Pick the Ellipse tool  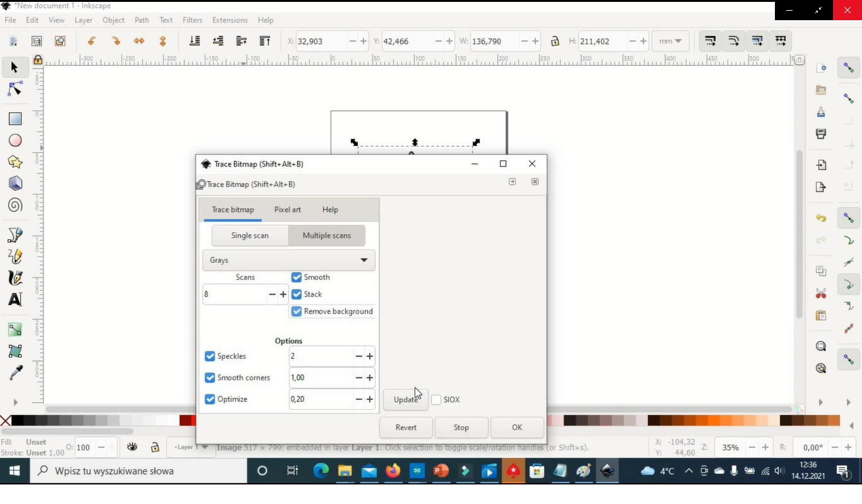(15, 140)
